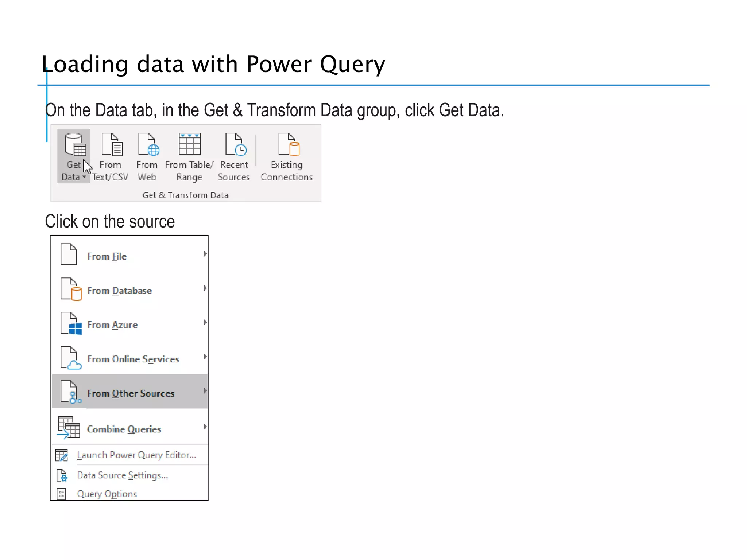Click the Get Data database icon
The image size is (747, 560).
tap(75, 145)
